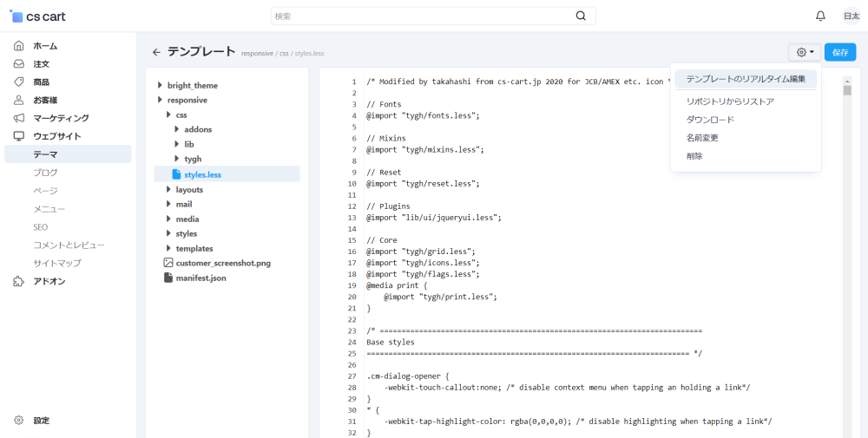Image resolution: width=868 pixels, height=438 pixels.
Task: Click the アドオン puzzle icon
Action: point(19,282)
